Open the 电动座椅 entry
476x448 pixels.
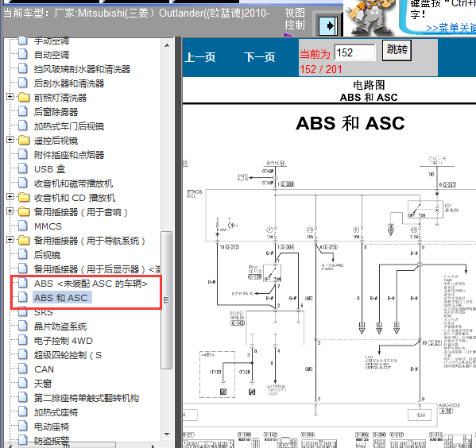pyautogui.click(x=52, y=427)
